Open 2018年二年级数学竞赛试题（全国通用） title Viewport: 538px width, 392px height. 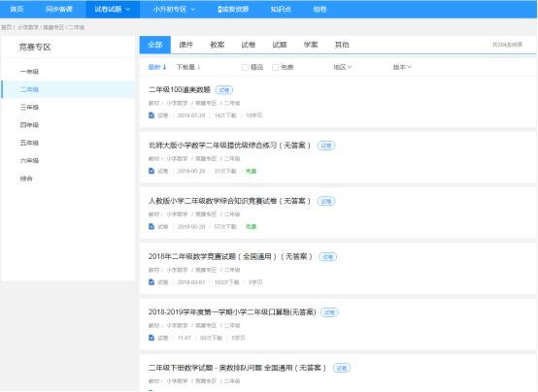click(230, 256)
